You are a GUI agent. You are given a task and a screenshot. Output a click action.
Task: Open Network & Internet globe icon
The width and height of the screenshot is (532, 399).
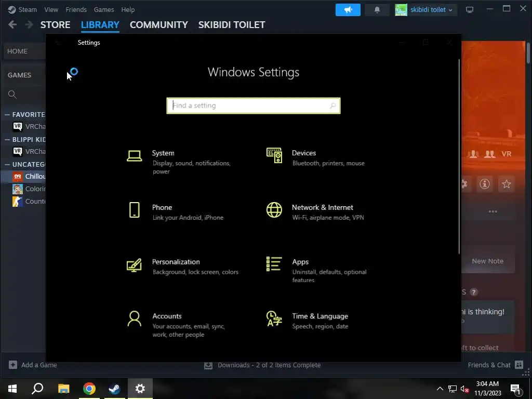point(274,210)
